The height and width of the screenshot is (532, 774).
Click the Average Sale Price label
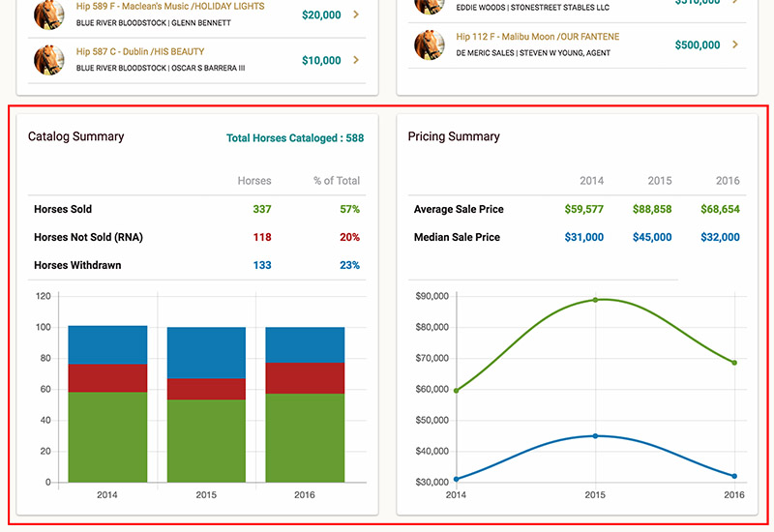pyautogui.click(x=459, y=209)
